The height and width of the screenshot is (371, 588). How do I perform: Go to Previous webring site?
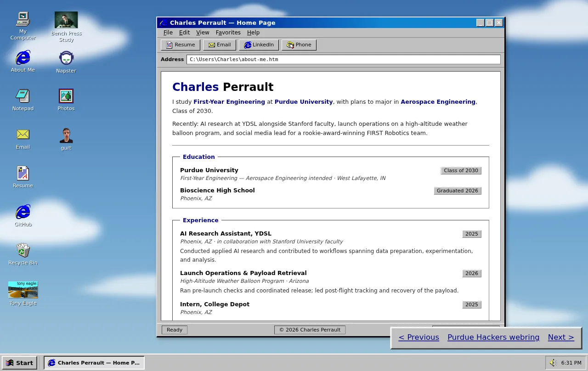point(418,337)
